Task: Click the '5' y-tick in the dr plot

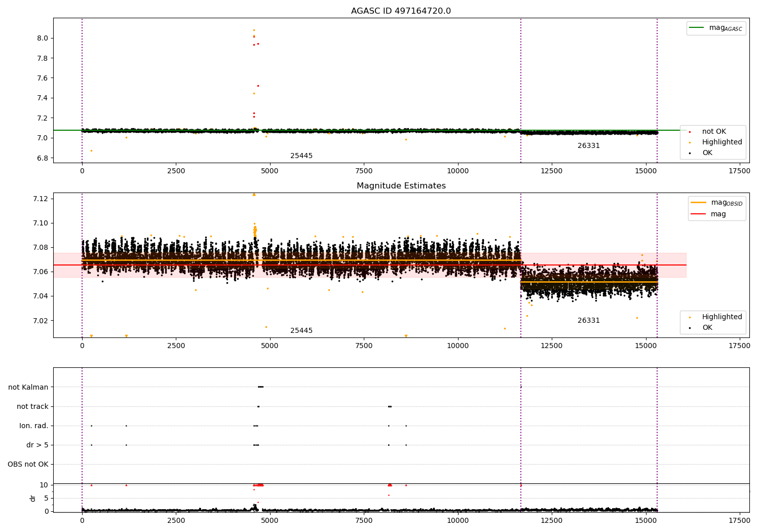Action: tap(46, 498)
